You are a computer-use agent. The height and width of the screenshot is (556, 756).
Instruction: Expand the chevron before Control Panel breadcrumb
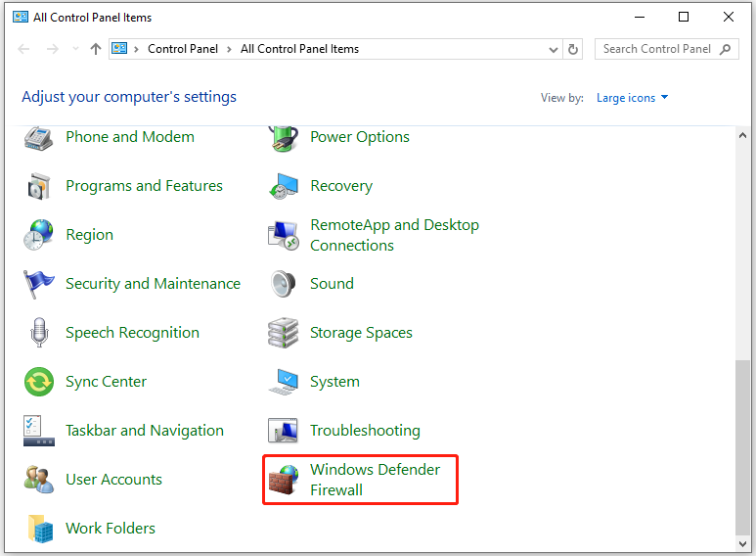(137, 49)
